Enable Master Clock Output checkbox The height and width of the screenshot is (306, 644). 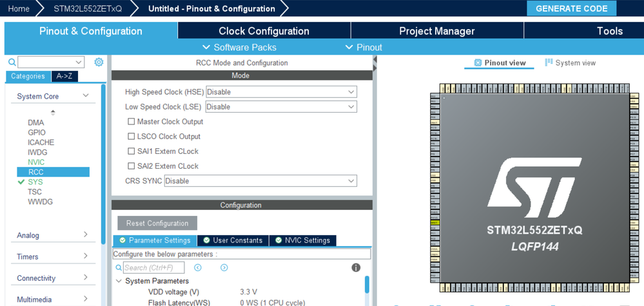point(131,121)
